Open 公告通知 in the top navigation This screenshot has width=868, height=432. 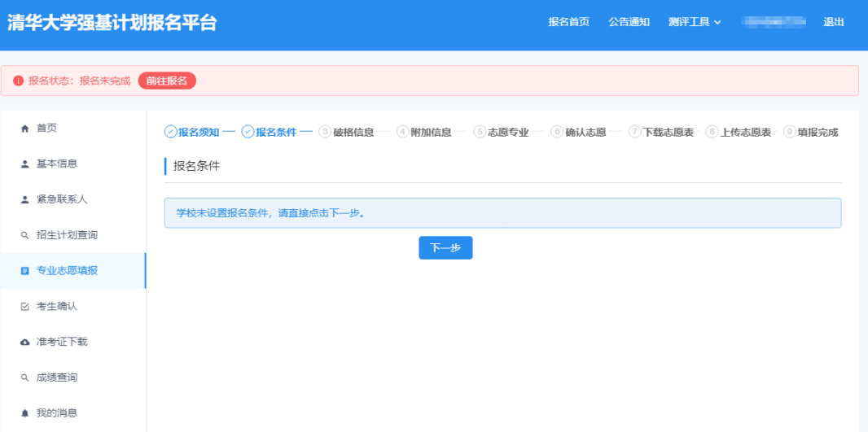[629, 22]
